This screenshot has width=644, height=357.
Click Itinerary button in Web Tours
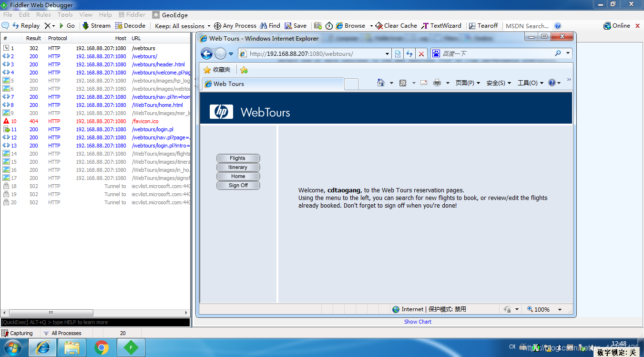coord(238,167)
